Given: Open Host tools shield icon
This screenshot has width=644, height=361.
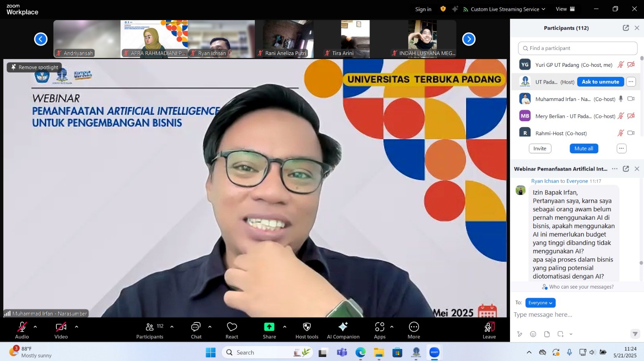Looking at the screenshot, I should pyautogui.click(x=307, y=327).
